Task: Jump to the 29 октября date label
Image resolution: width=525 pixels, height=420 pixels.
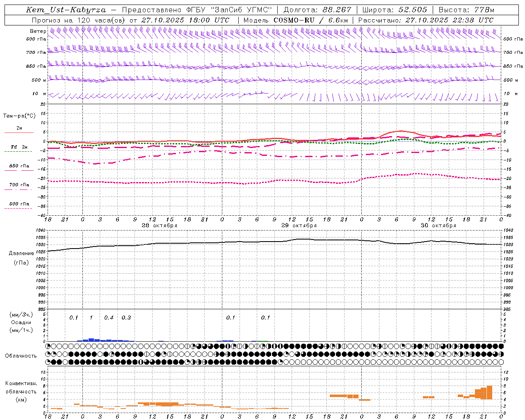Action: click(299, 226)
